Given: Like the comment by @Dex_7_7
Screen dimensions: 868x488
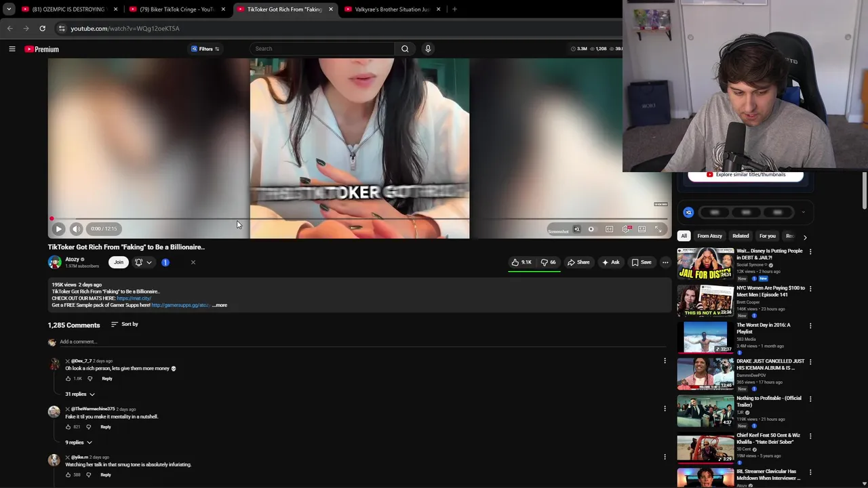Looking at the screenshot, I should (68, 379).
